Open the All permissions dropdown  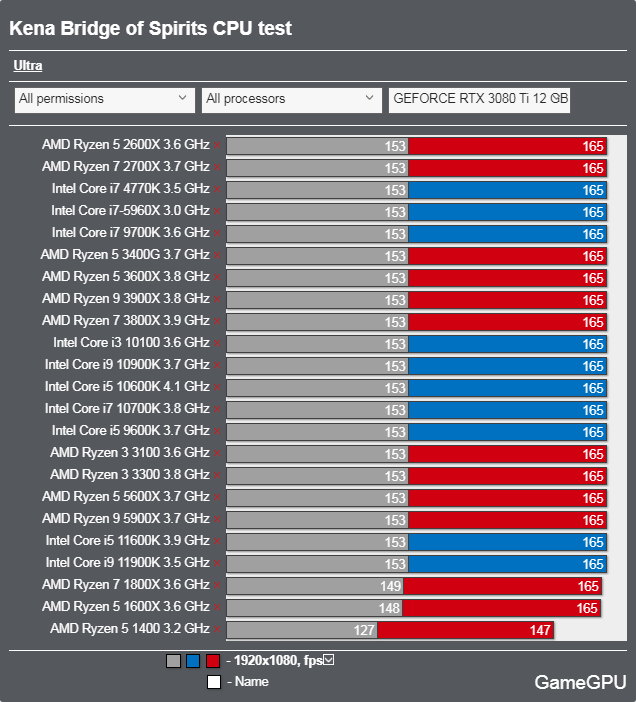pyautogui.click(x=105, y=100)
